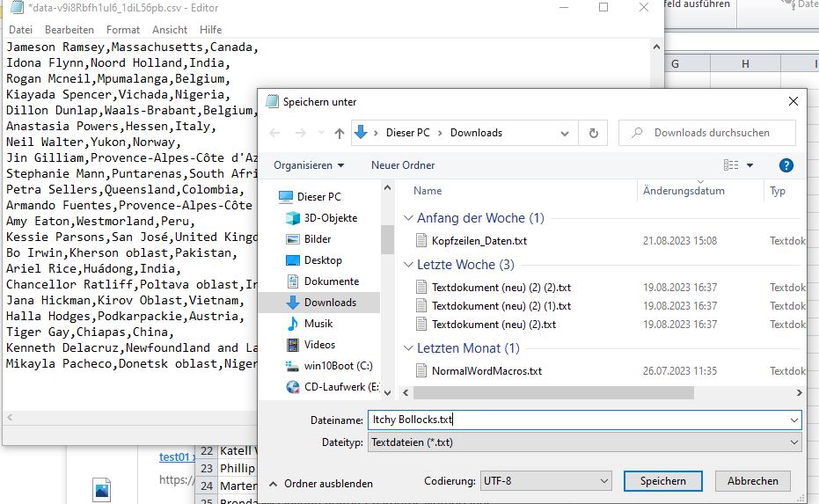Click the navigation pane scroll up arrow
Image resolution: width=819 pixels, height=504 pixels.
pos(387,187)
